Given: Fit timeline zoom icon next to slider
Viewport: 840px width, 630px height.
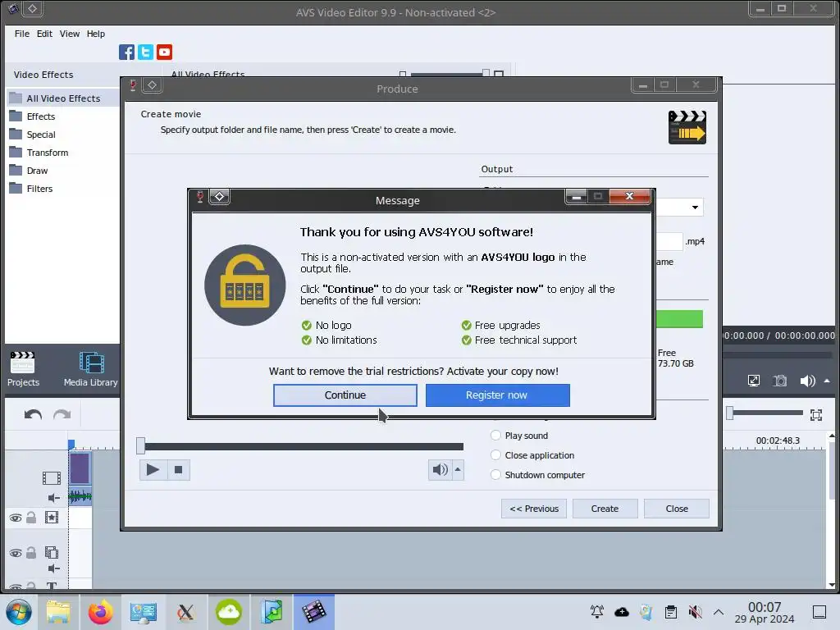Looking at the screenshot, I should (x=816, y=414).
